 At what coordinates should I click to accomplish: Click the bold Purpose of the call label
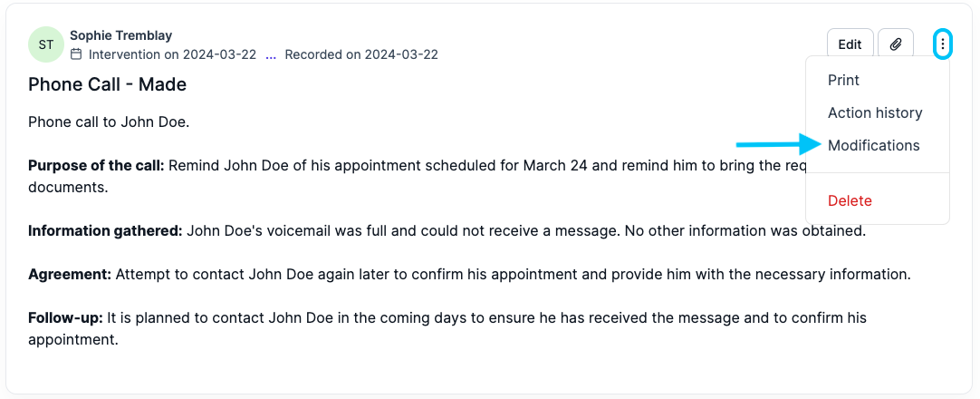click(96, 166)
